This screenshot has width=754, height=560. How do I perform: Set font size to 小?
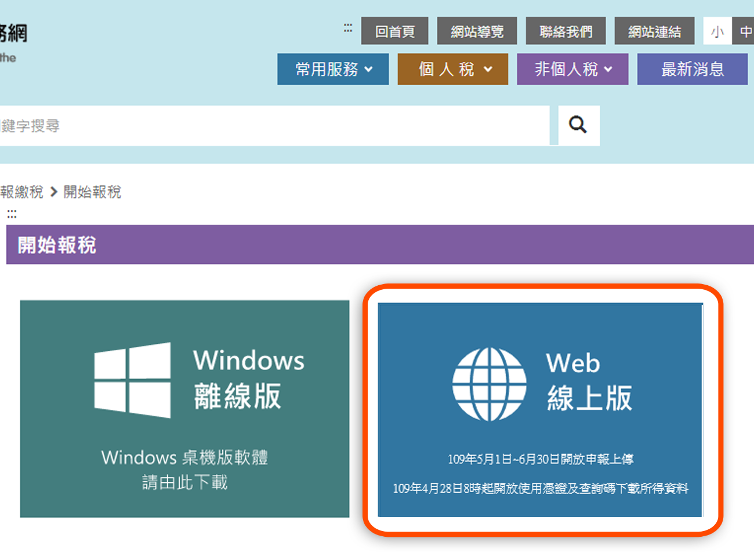coord(717,31)
